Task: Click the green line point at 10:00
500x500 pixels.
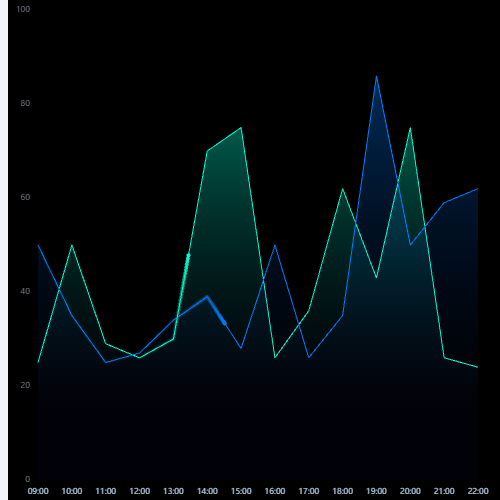Action: [72, 246]
